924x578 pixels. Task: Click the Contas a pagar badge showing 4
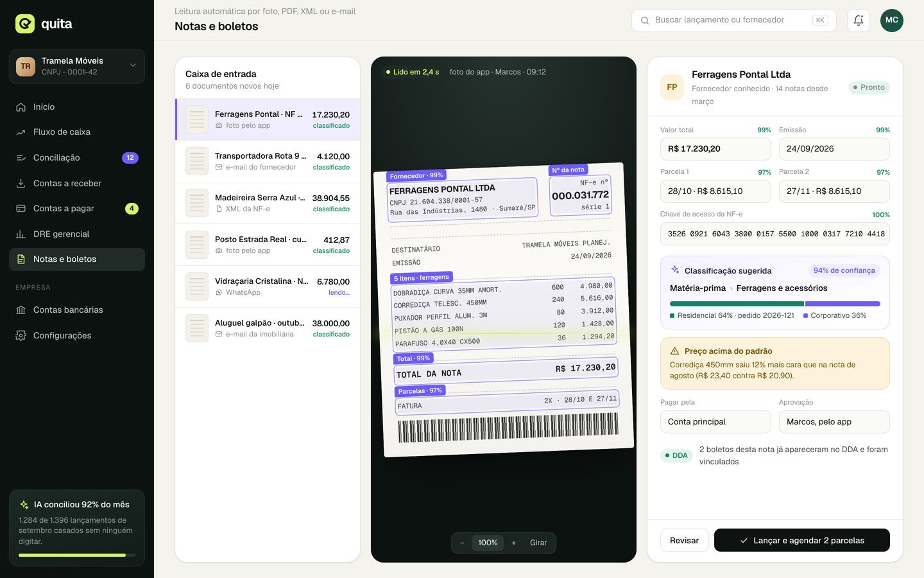pyautogui.click(x=132, y=209)
